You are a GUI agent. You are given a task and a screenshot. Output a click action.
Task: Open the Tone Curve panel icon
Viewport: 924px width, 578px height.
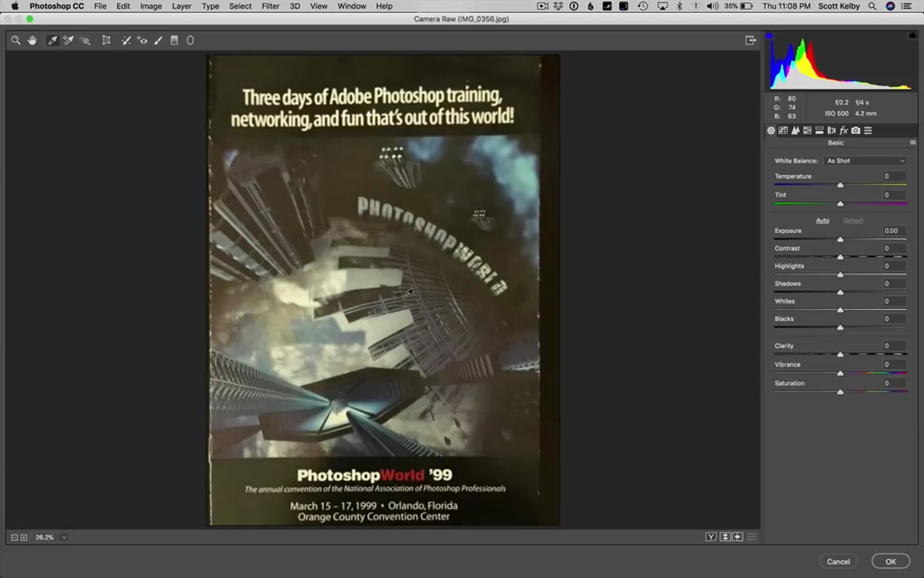(783, 130)
